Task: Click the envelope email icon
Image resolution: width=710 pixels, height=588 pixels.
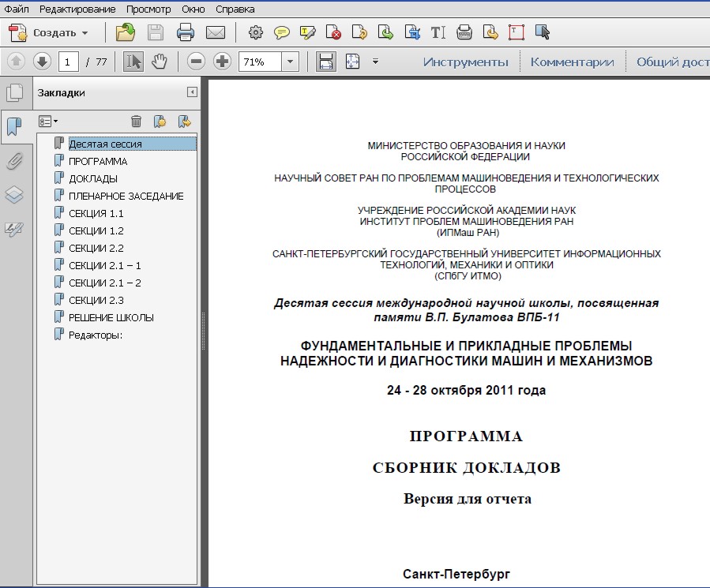Action: pyautogui.click(x=216, y=32)
